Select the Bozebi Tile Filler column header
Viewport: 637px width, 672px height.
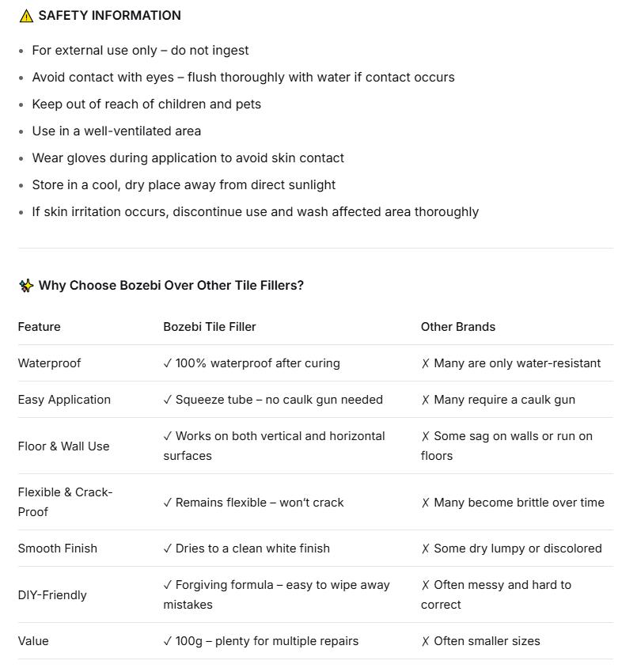(210, 327)
